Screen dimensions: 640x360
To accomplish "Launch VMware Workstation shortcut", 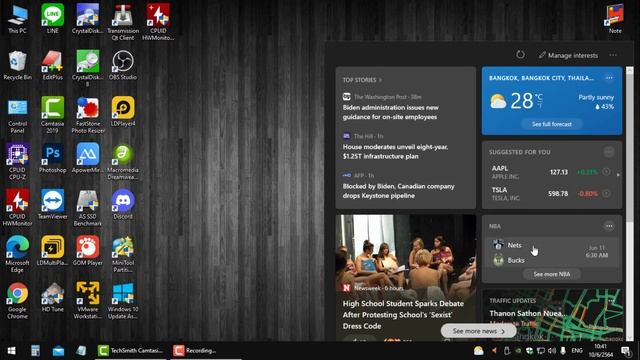I will coord(88,301).
